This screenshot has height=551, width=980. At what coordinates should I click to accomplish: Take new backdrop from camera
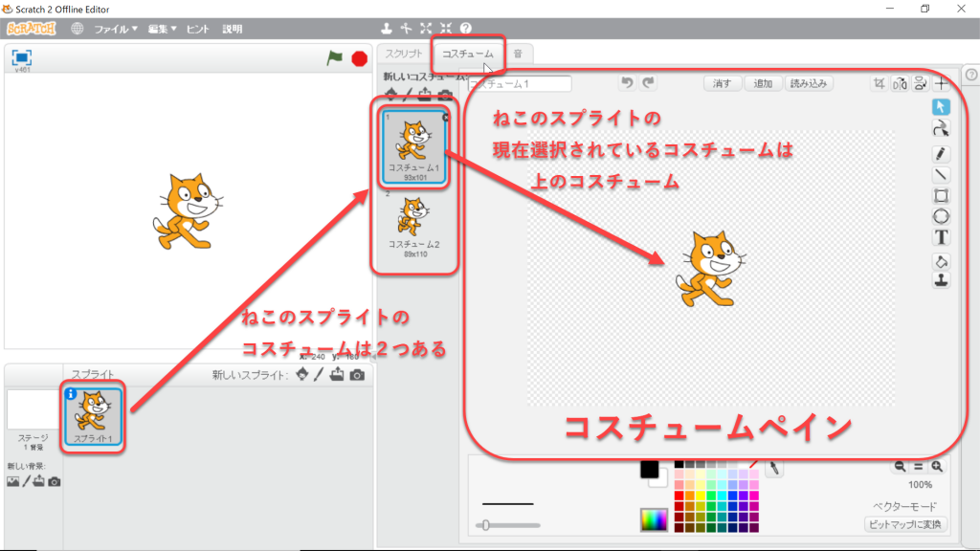pyautogui.click(x=55, y=482)
